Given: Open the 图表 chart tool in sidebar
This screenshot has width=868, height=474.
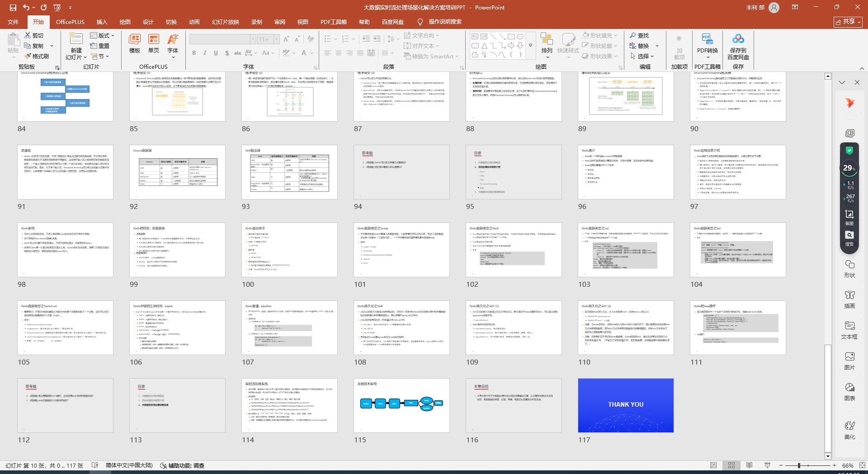Looking at the screenshot, I should tap(849, 392).
